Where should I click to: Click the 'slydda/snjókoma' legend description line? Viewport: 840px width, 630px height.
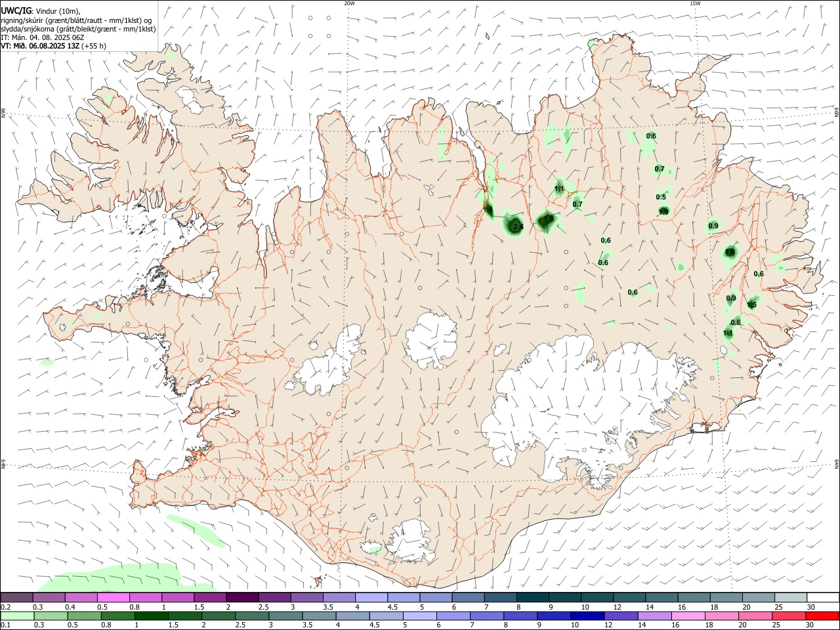pos(79,29)
